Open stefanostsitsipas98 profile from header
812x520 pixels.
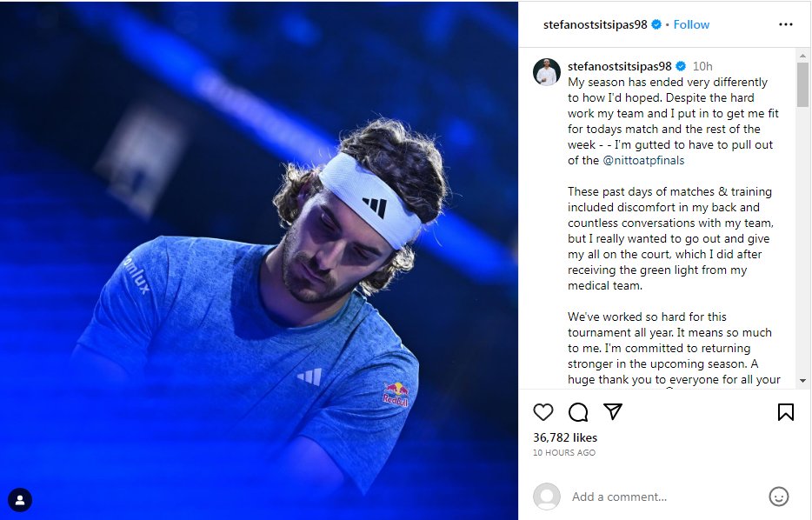click(x=595, y=24)
